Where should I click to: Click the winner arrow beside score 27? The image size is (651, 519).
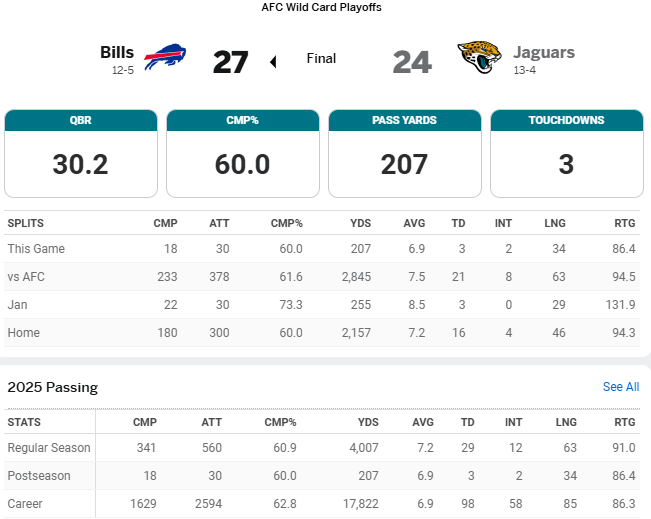[273, 62]
